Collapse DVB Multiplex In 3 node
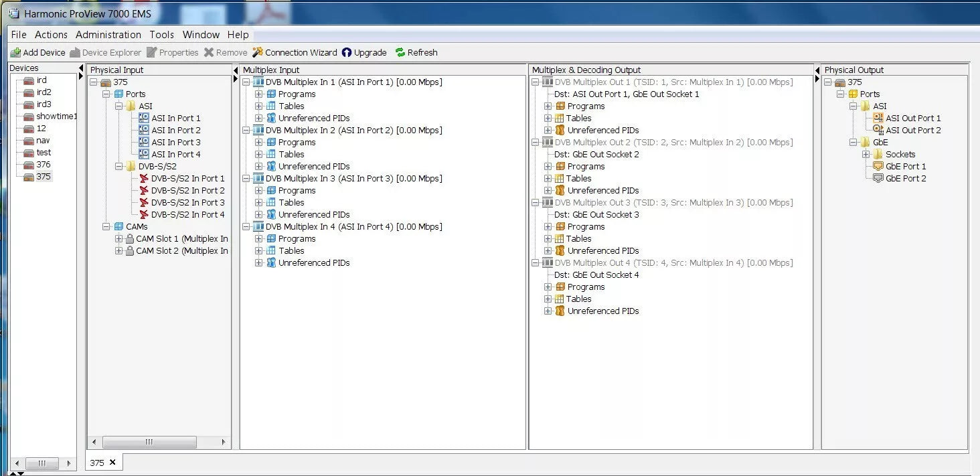 [246, 178]
